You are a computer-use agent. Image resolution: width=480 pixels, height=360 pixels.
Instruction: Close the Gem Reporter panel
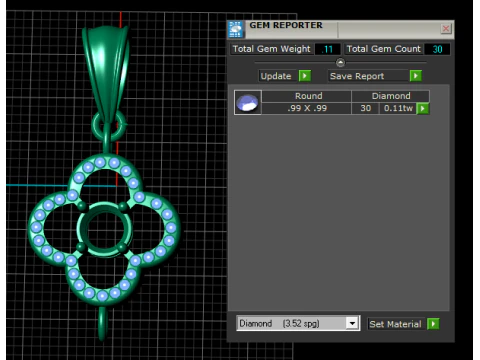click(x=446, y=29)
